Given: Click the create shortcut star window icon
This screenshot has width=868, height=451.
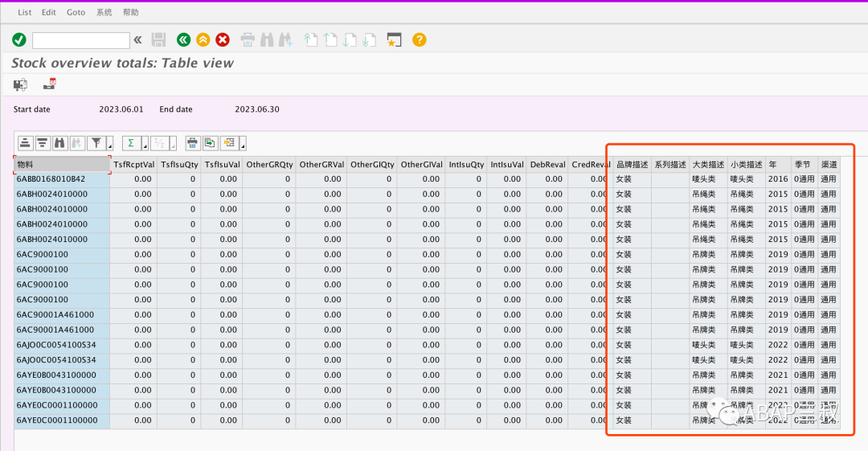Looking at the screenshot, I should [x=394, y=40].
